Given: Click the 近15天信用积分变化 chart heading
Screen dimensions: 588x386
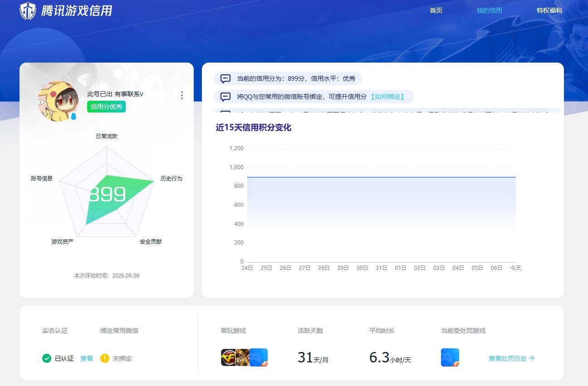Looking at the screenshot, I should point(254,127).
